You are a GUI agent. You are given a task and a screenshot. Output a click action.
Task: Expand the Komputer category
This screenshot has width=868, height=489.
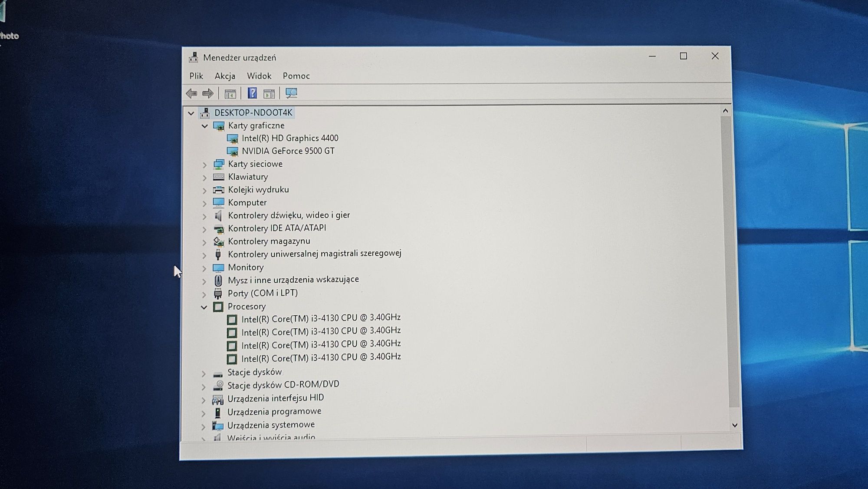pyautogui.click(x=204, y=203)
